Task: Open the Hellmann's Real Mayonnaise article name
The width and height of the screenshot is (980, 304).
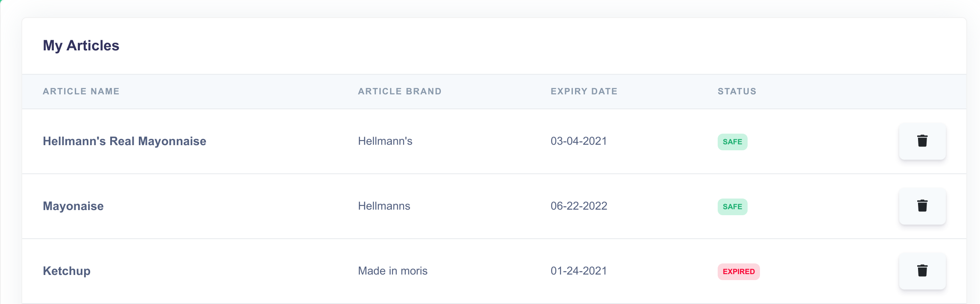Action: click(x=124, y=141)
